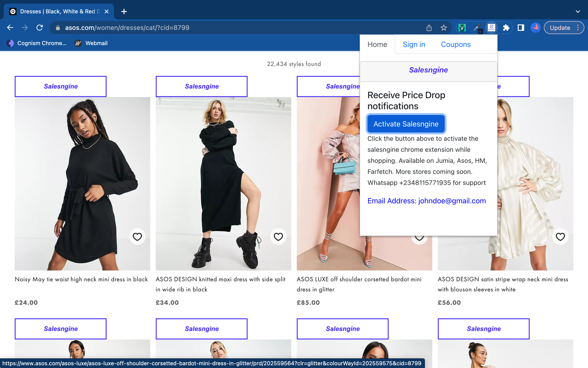Toggle the browser side panel
This screenshot has width=588, height=368.
(x=521, y=28)
